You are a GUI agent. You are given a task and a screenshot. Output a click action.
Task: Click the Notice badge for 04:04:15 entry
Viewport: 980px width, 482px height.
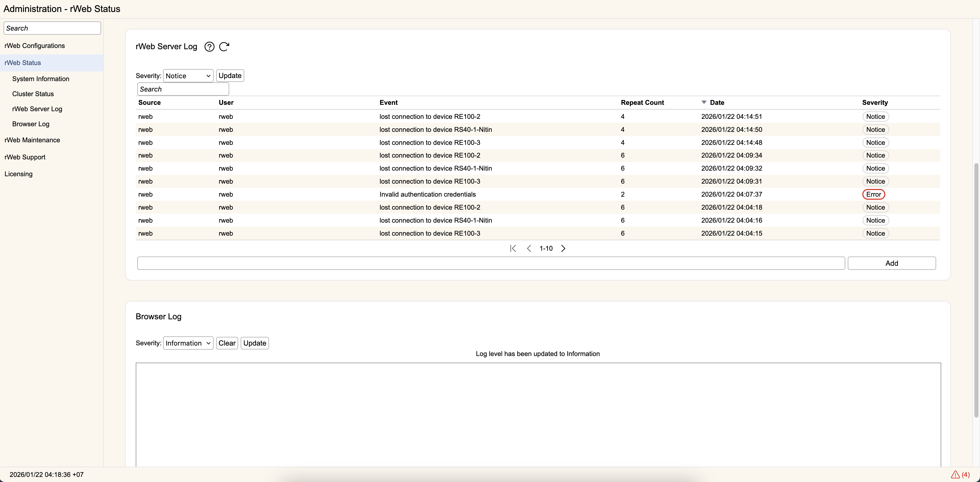[x=875, y=233]
